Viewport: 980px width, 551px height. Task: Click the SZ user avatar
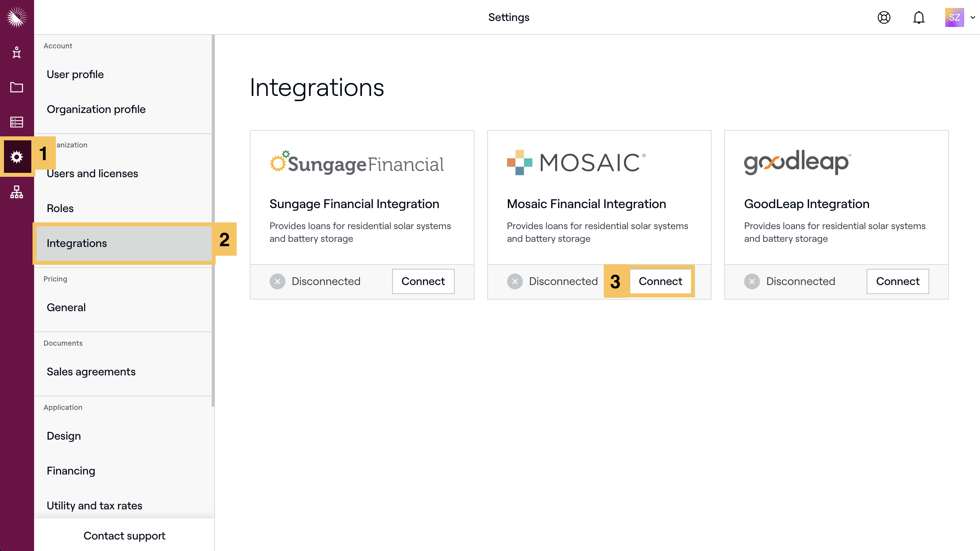pos(954,17)
